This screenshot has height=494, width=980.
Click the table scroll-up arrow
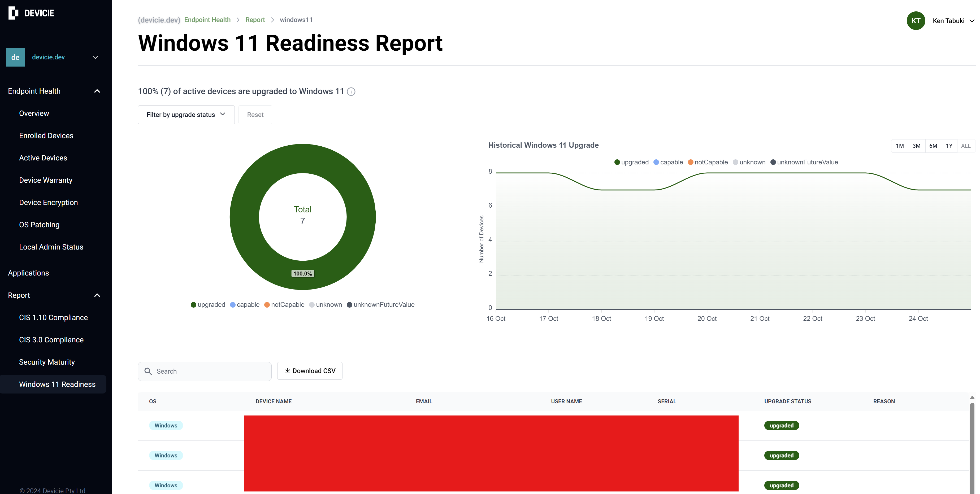click(x=972, y=397)
